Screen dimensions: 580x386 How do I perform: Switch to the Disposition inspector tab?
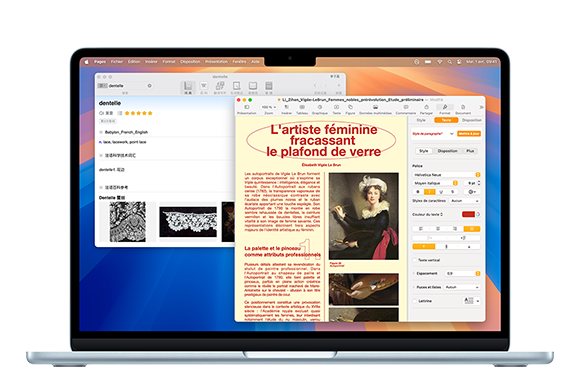(x=472, y=120)
